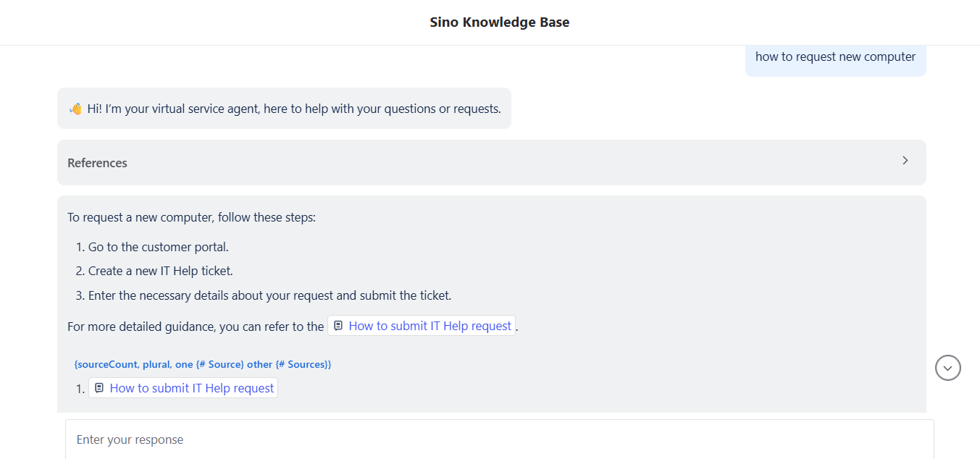Screen dimensions: 980x459
Task: Focus the Enter your response field
Action: (x=500, y=439)
